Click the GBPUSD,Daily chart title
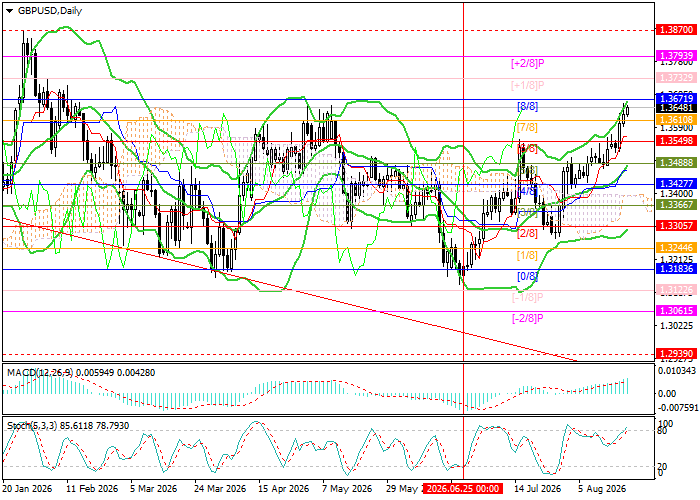 [x=50, y=11]
